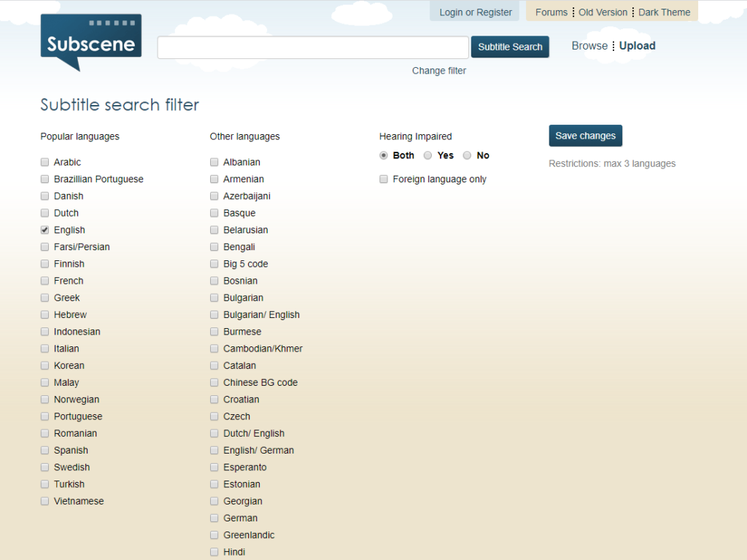Check the German checkbox
Image resolution: width=747 pixels, height=560 pixels.
click(214, 518)
